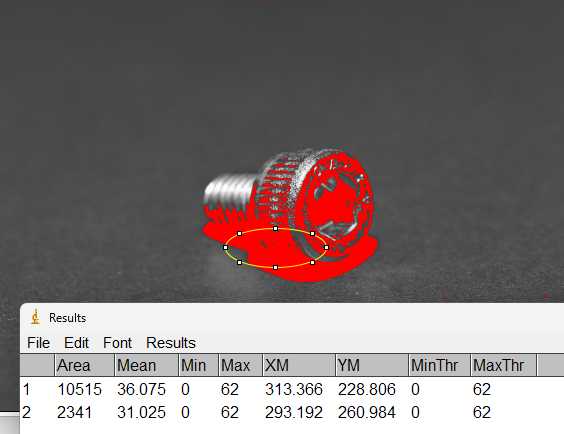Viewport: 564px width, 434px height.
Task: Click the leftmost handle of the ellipse selection
Action: [226, 247]
